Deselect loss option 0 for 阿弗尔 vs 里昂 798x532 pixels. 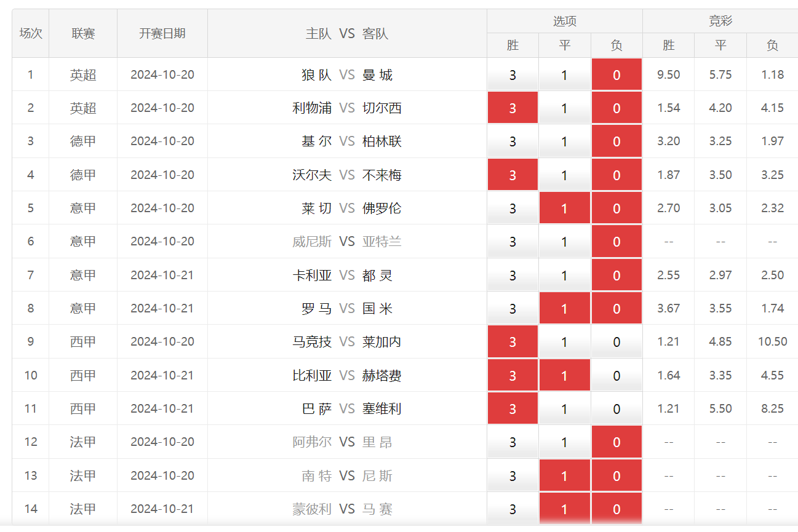coord(616,442)
